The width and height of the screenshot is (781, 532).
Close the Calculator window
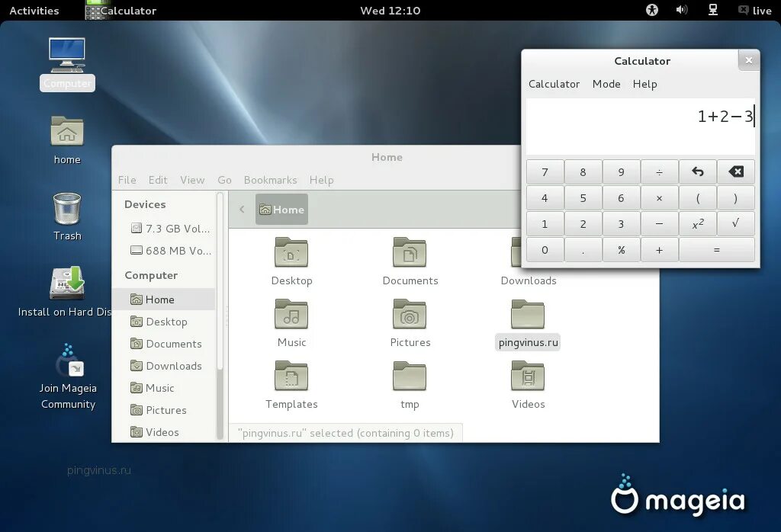coord(749,60)
